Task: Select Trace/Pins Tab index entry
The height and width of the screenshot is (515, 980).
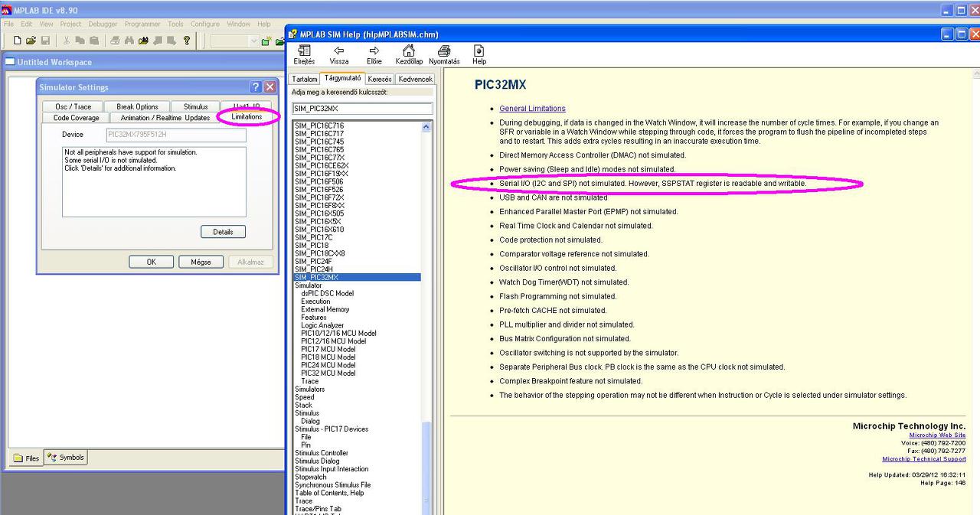Action: click(x=318, y=509)
